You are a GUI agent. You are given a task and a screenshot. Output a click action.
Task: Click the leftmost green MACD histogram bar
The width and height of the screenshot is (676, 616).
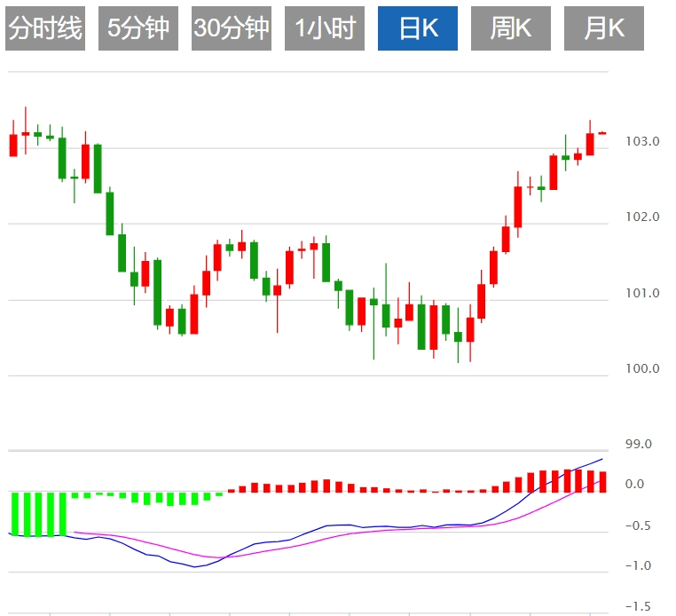pos(14,514)
